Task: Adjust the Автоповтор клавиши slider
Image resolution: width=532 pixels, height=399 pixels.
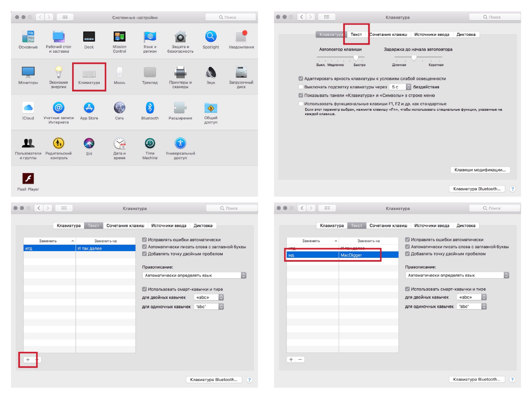Action: click(356, 57)
